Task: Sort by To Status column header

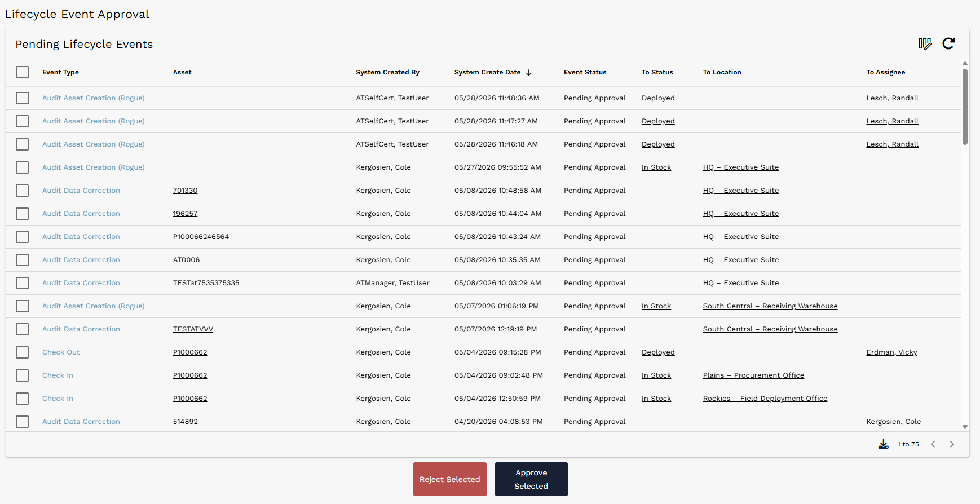Action: point(657,72)
